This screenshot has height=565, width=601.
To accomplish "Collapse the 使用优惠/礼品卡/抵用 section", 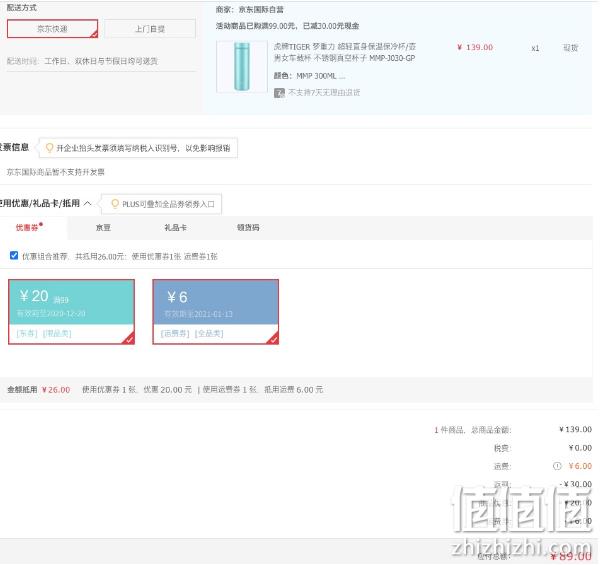I will (x=87, y=203).
